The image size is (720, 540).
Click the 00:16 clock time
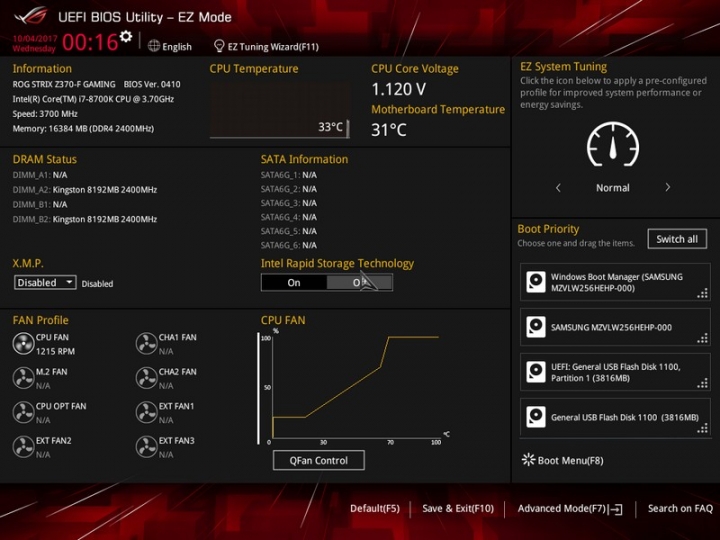90,42
